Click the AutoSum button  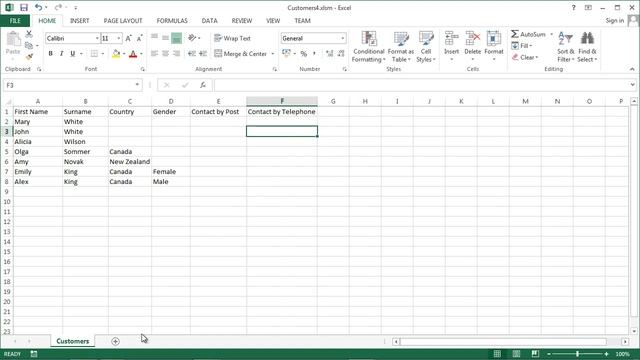click(x=529, y=34)
